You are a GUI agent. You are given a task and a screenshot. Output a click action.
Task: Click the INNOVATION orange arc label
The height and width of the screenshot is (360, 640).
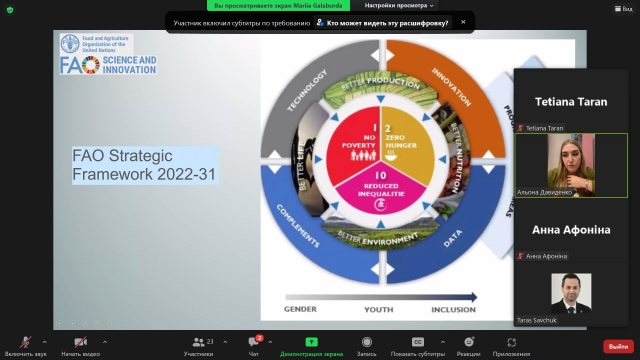coord(452,87)
